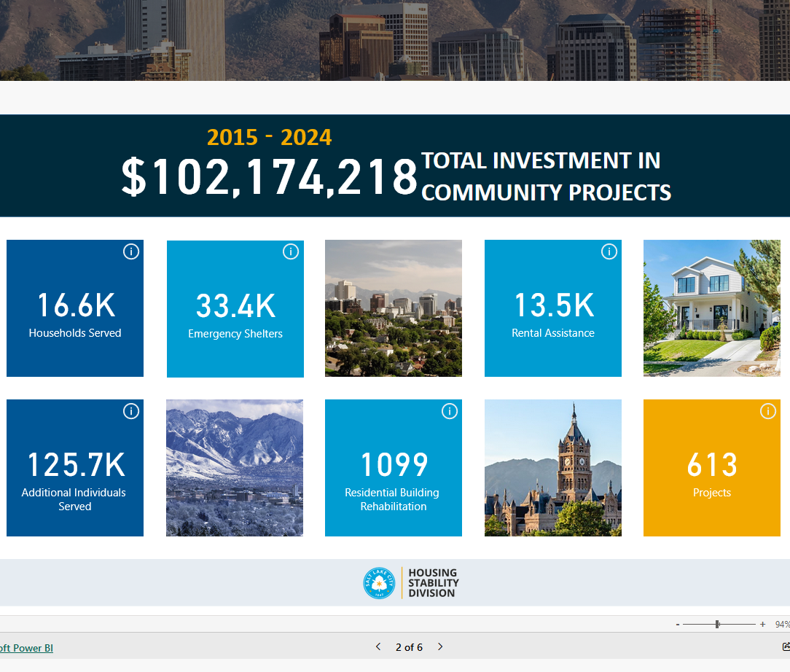Click the 2 of 6 page indicator

pos(409,646)
